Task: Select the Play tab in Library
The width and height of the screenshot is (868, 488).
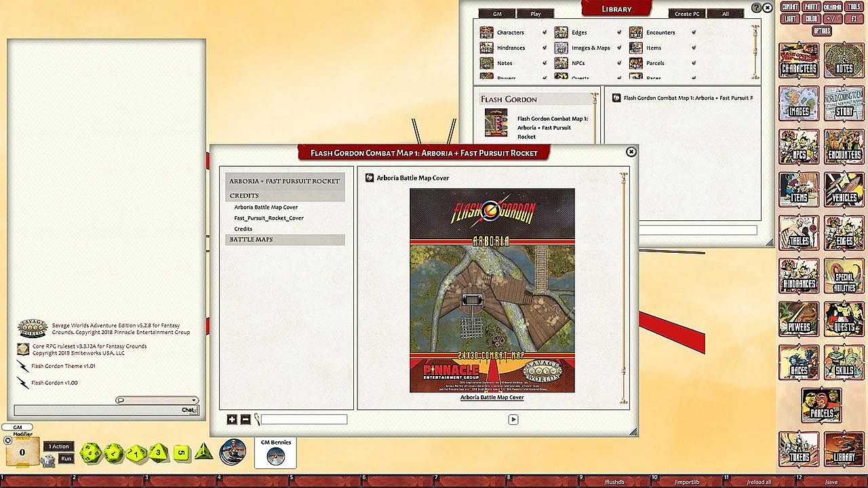Action: (x=536, y=14)
